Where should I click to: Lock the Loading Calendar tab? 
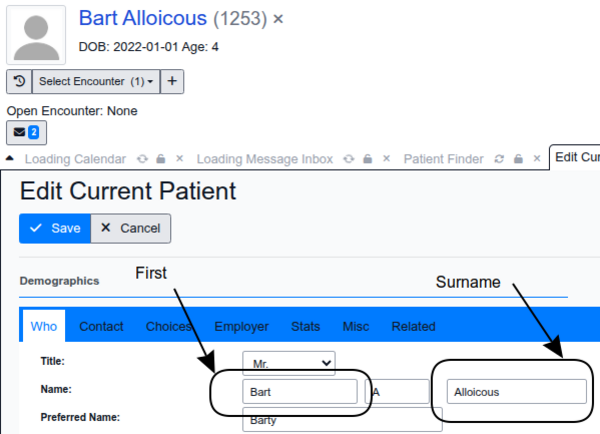160,159
